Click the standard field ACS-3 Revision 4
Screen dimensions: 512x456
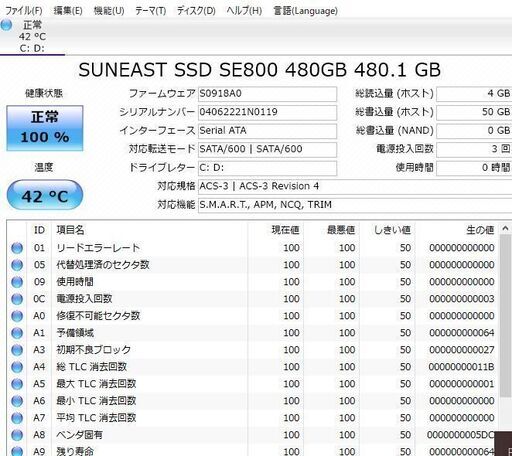[355, 186]
